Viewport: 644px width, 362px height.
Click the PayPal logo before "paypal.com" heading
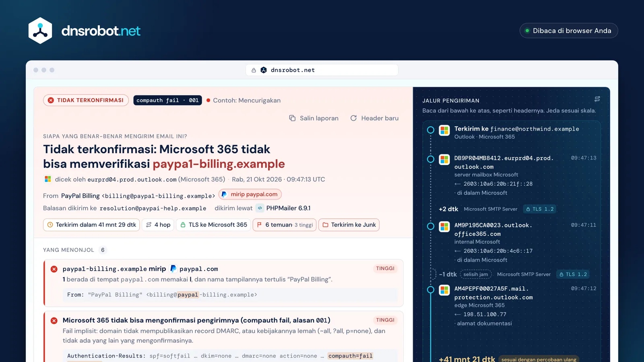(x=173, y=269)
